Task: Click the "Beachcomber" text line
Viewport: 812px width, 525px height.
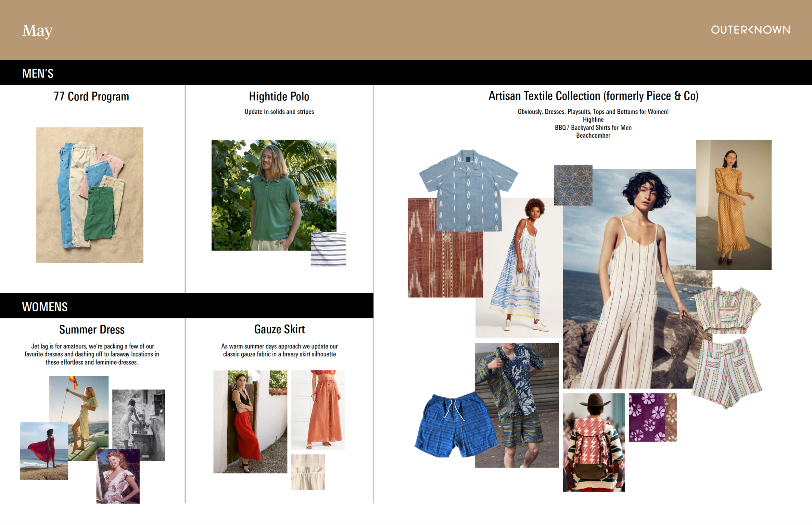Action: pos(593,135)
